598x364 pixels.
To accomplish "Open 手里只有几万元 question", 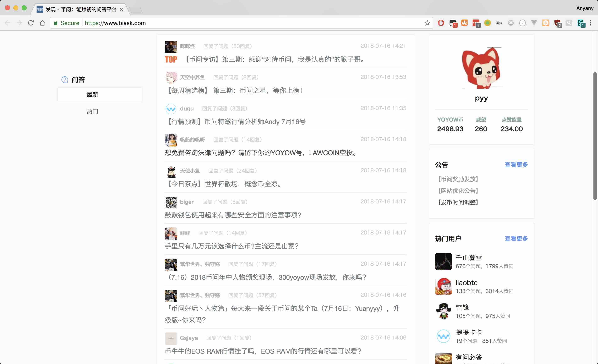I will [232, 246].
